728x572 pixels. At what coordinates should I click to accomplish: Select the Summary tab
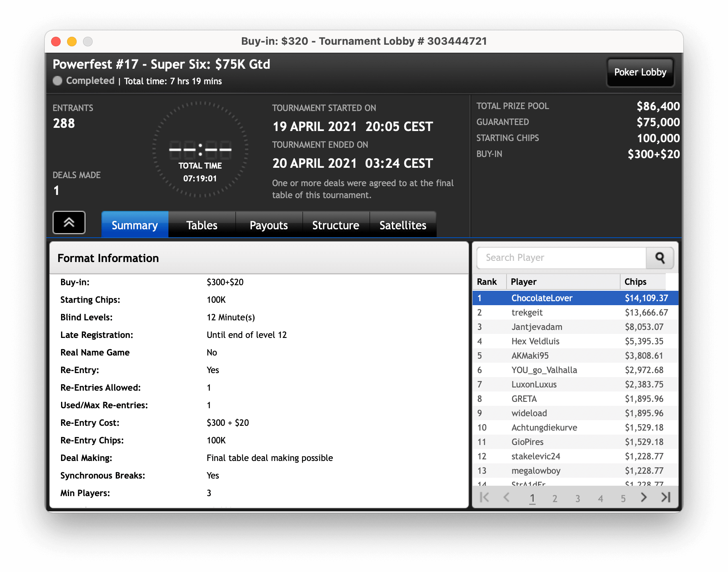135,225
